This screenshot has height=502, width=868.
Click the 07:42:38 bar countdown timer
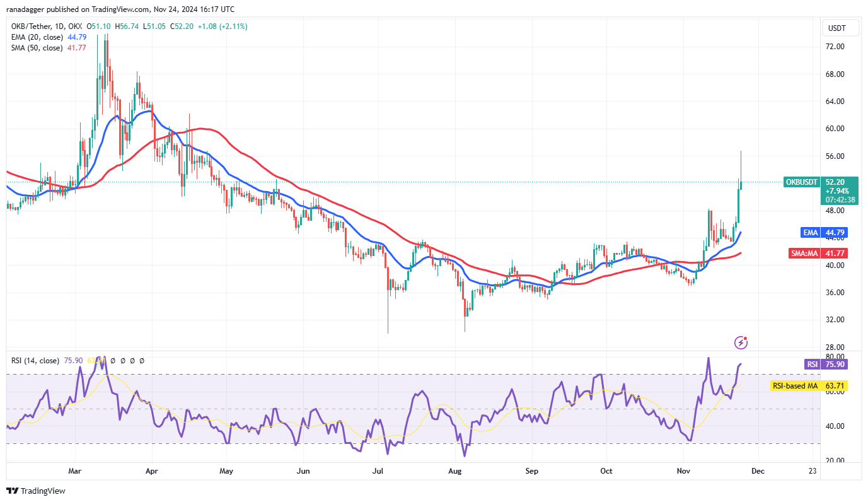(840, 200)
